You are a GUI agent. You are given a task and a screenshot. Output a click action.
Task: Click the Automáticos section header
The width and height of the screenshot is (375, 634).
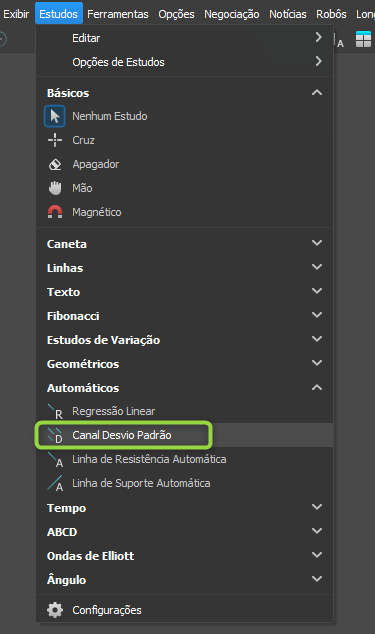click(x=83, y=388)
